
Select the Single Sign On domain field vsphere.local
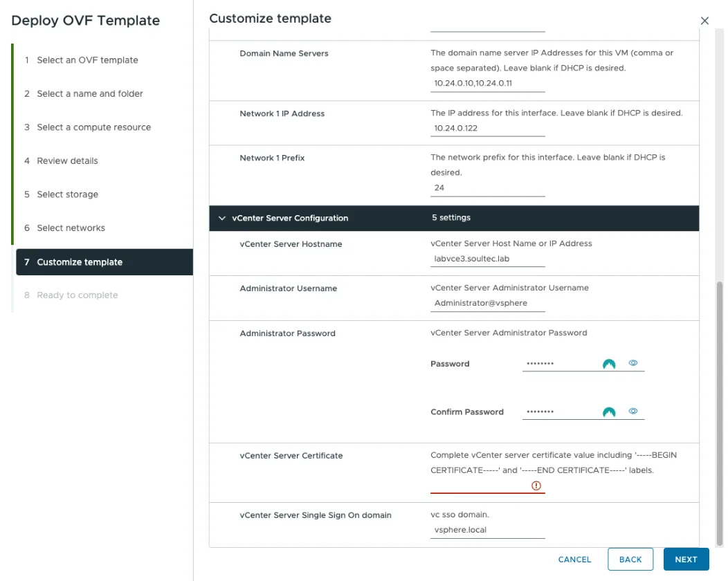click(487, 530)
